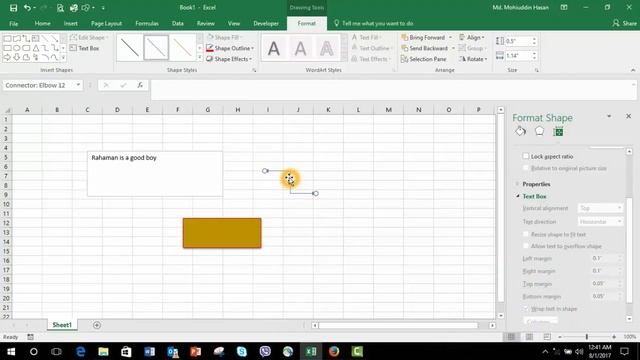Click the formula bar input area

(x=392, y=90)
